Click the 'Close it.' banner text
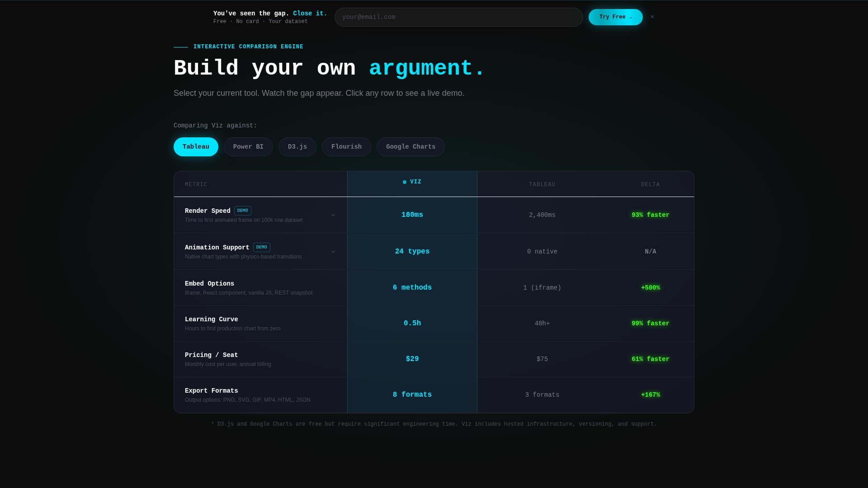 (x=310, y=14)
